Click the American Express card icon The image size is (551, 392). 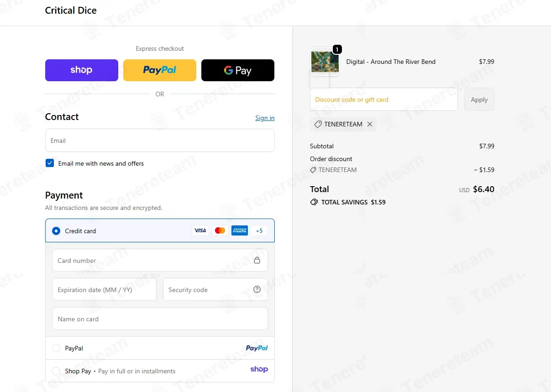(240, 230)
